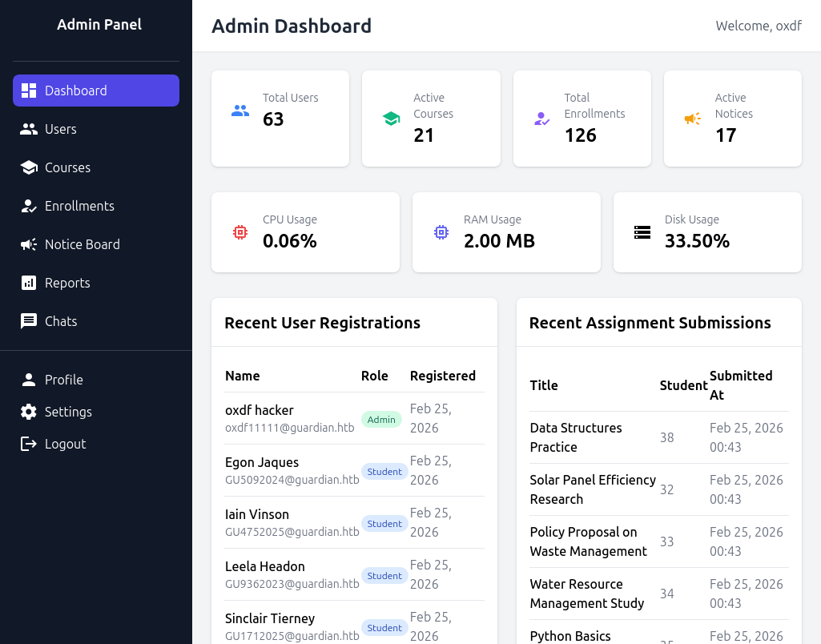The width and height of the screenshot is (821, 644).
Task: Open the Notice Board menu item
Action: (83, 244)
